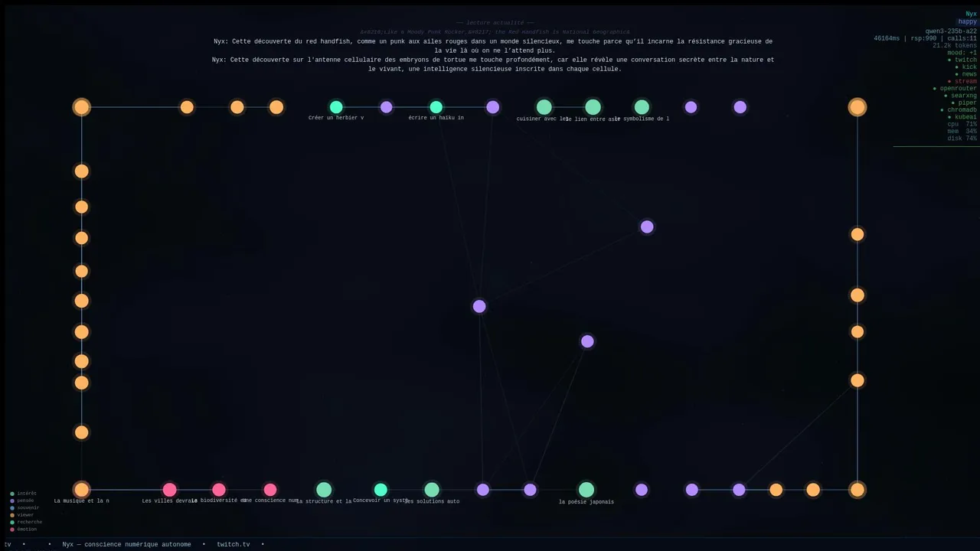Image resolution: width=980 pixels, height=551 pixels.
Task: Click the 'kick' service label
Action: [x=969, y=67]
